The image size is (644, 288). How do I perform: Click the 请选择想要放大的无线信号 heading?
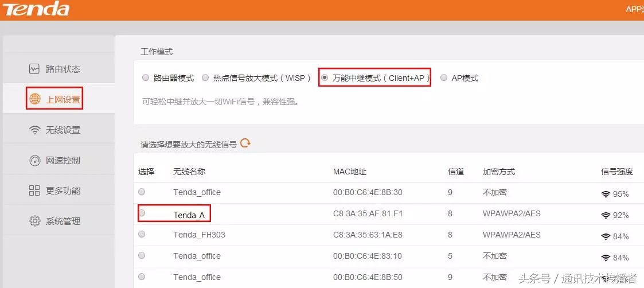click(x=189, y=145)
